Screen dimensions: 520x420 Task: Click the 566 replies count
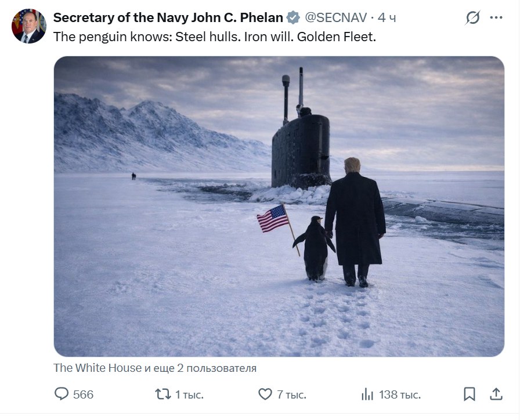coord(83,395)
